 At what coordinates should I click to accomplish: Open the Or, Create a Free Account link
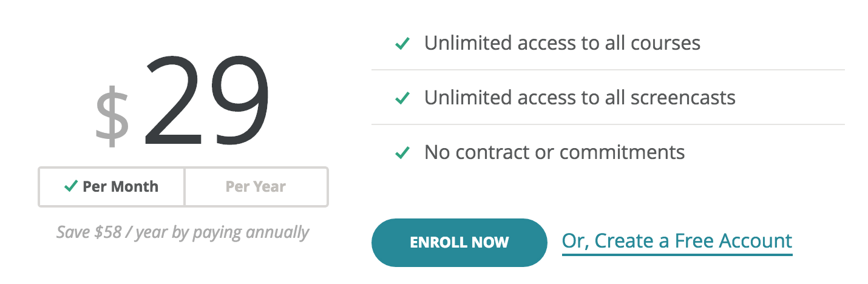[x=677, y=242]
